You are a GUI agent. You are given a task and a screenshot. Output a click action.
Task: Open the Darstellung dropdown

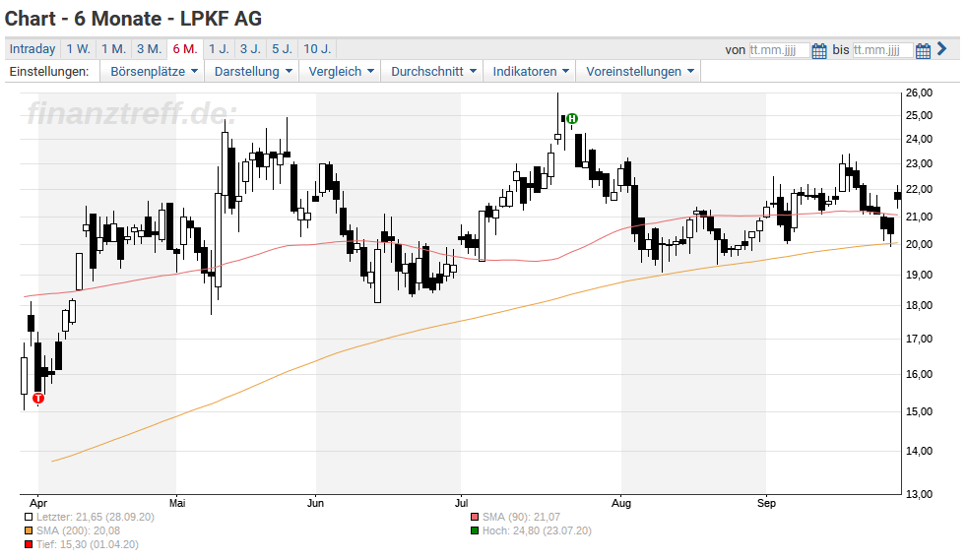pyautogui.click(x=252, y=72)
